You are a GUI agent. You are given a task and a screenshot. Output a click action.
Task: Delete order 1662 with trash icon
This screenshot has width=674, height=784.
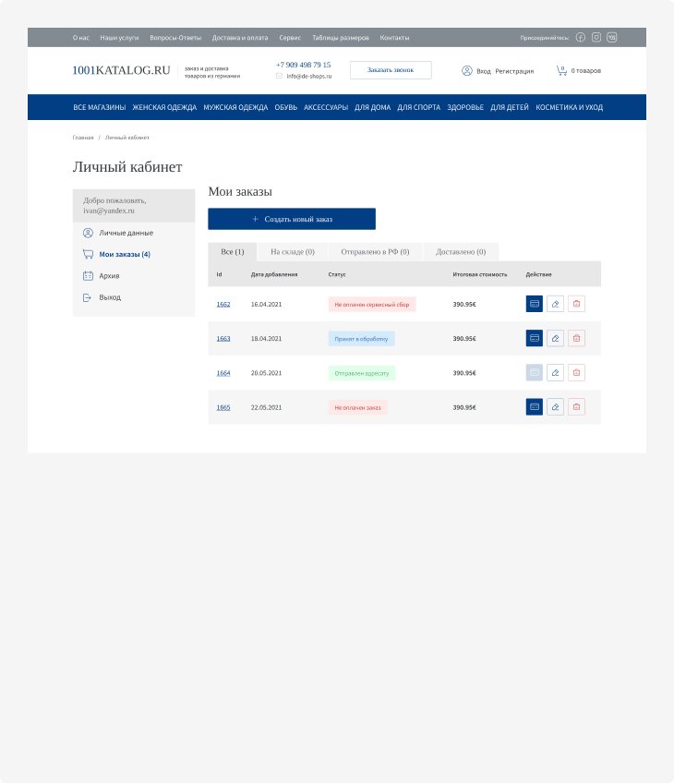[576, 304]
